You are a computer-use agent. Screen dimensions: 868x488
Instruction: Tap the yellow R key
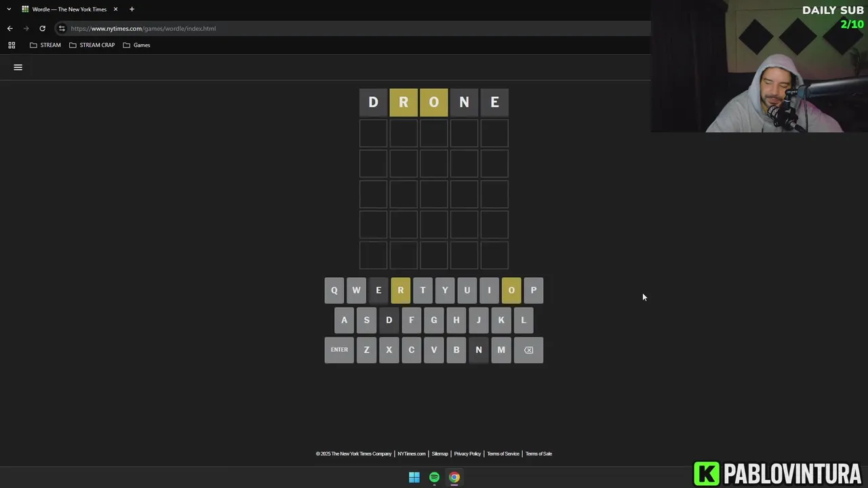point(401,290)
